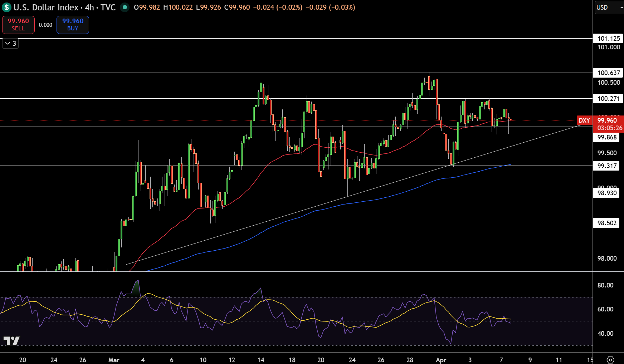Click the 98.930 price line label
The image size is (624, 364).
point(607,193)
